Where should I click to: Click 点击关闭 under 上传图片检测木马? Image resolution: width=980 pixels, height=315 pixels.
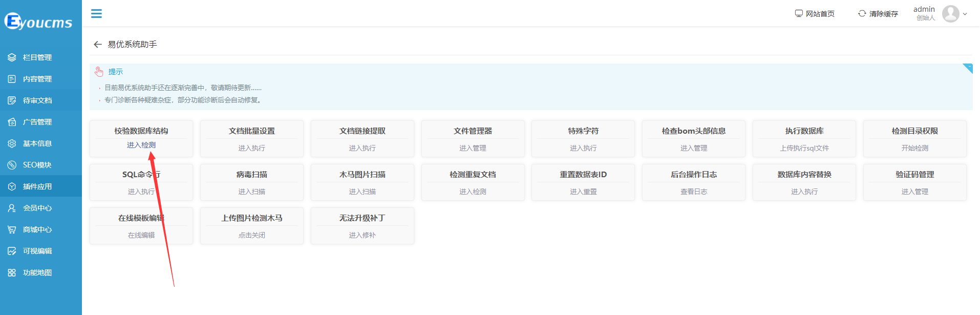point(252,235)
